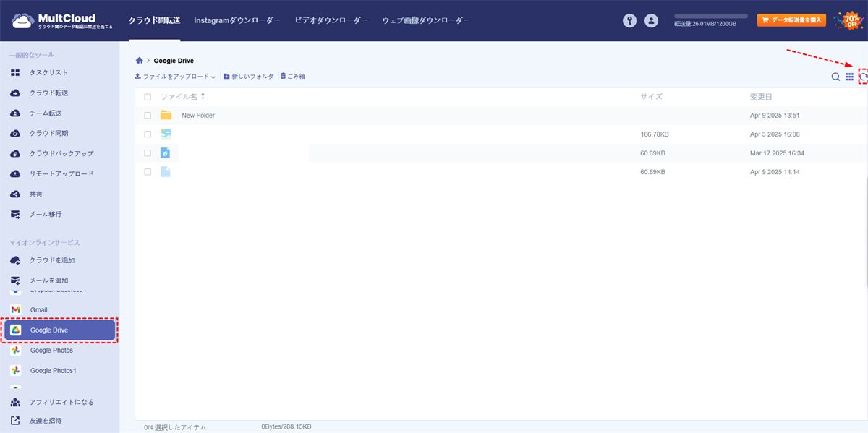The height and width of the screenshot is (433, 868).
Task: Click image file icon in 166.78KB row
Action: point(166,134)
